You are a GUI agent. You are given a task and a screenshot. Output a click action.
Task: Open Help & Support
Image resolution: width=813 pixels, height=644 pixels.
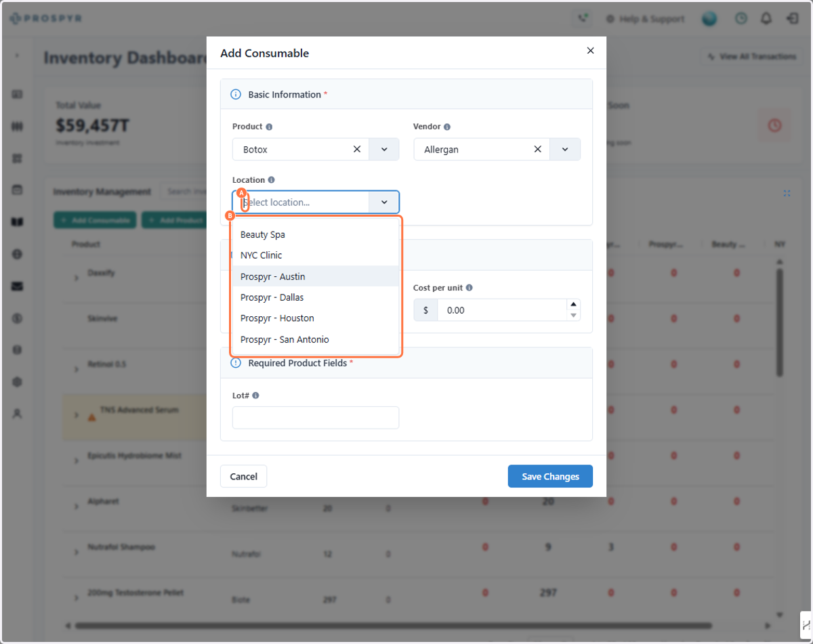click(x=645, y=19)
